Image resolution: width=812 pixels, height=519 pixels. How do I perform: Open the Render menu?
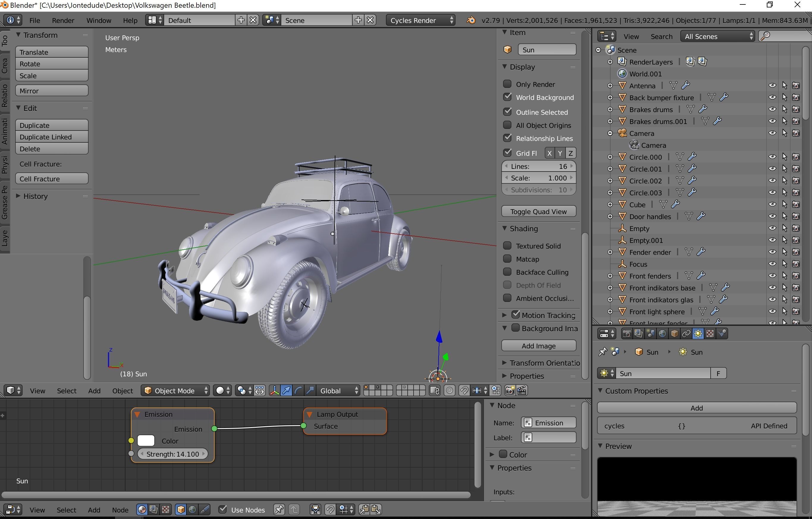(63, 20)
